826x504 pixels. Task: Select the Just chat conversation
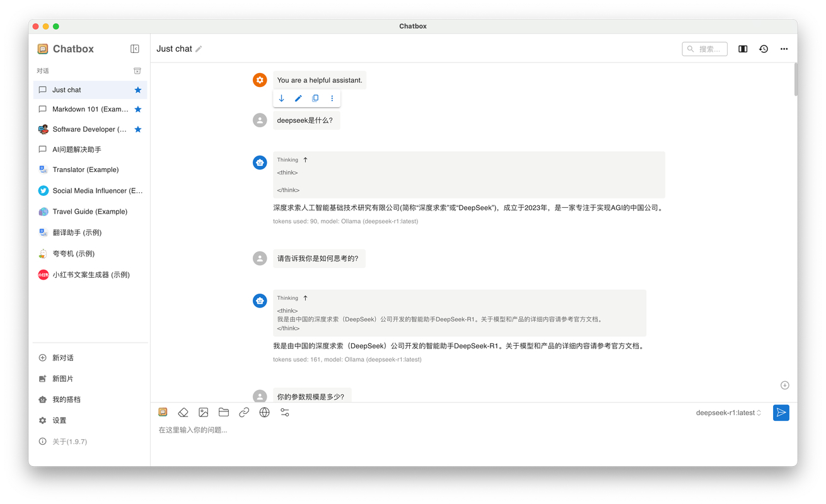point(90,90)
